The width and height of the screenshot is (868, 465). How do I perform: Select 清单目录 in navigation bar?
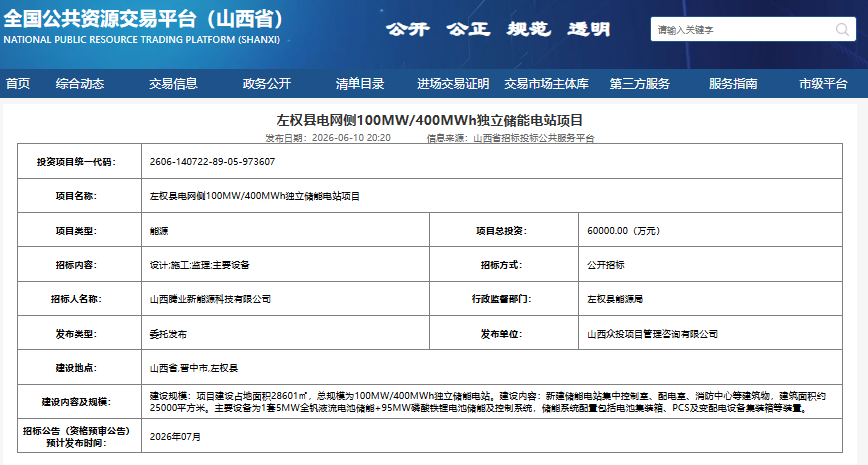(x=360, y=84)
